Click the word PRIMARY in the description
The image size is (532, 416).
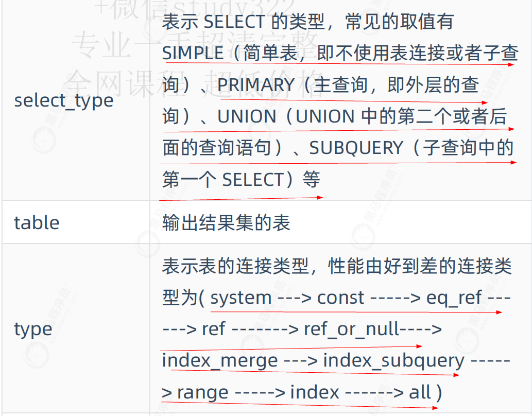pos(256,85)
